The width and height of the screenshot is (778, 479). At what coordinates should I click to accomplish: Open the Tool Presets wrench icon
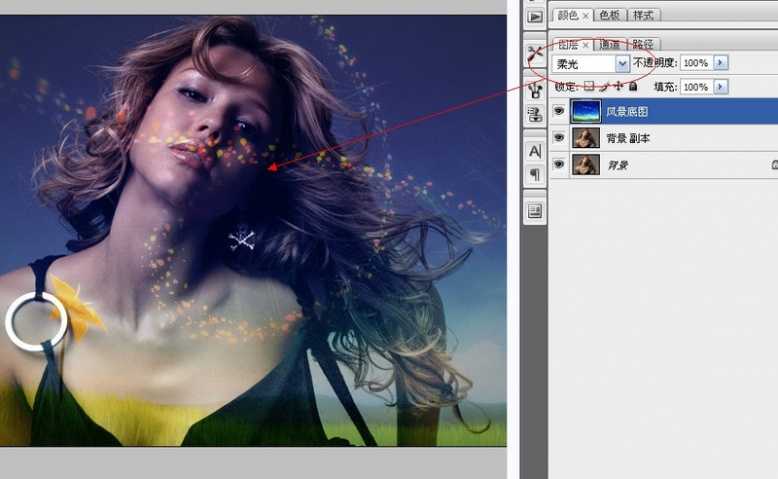(x=534, y=54)
